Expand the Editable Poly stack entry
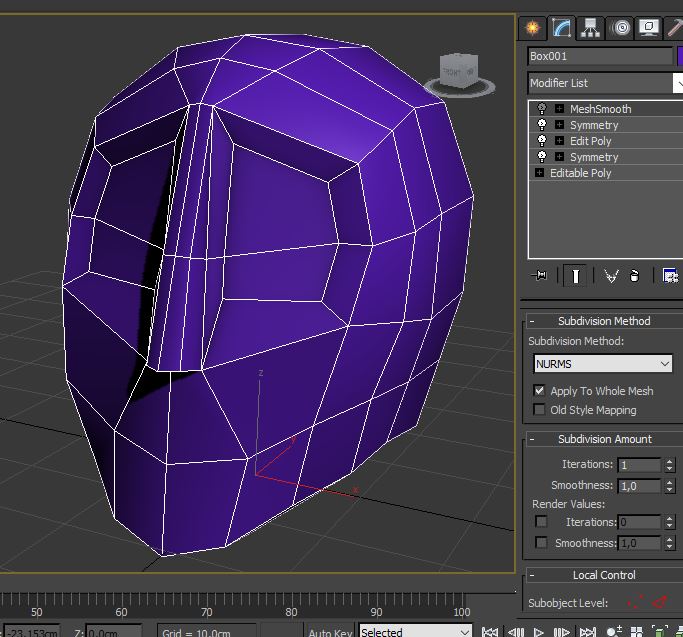Image resolution: width=683 pixels, height=637 pixels. 540,173
